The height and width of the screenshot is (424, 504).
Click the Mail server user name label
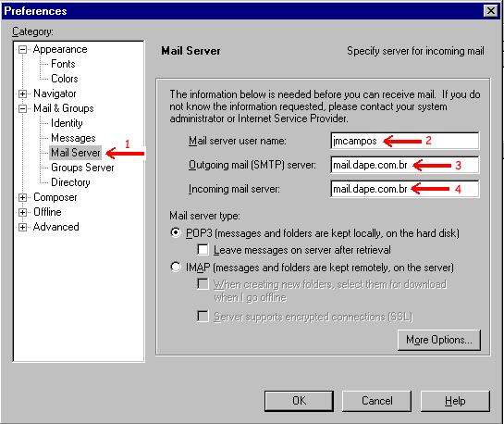238,141
